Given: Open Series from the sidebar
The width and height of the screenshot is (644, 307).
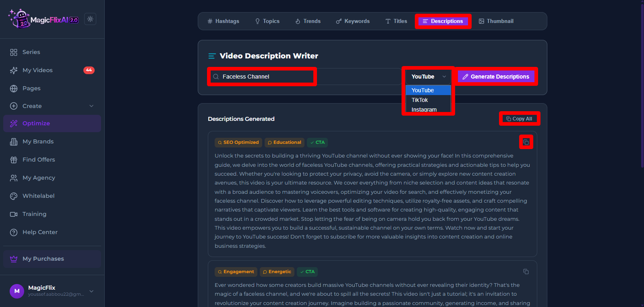Looking at the screenshot, I should pyautogui.click(x=52, y=52).
